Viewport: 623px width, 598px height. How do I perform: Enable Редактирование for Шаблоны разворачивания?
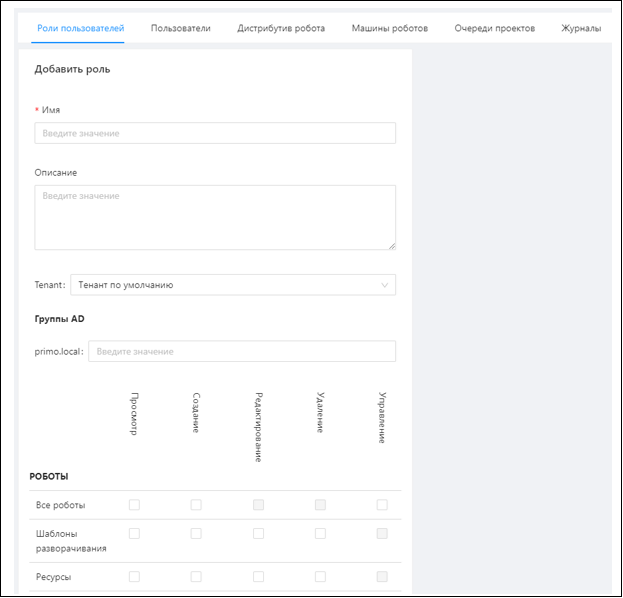(258, 533)
